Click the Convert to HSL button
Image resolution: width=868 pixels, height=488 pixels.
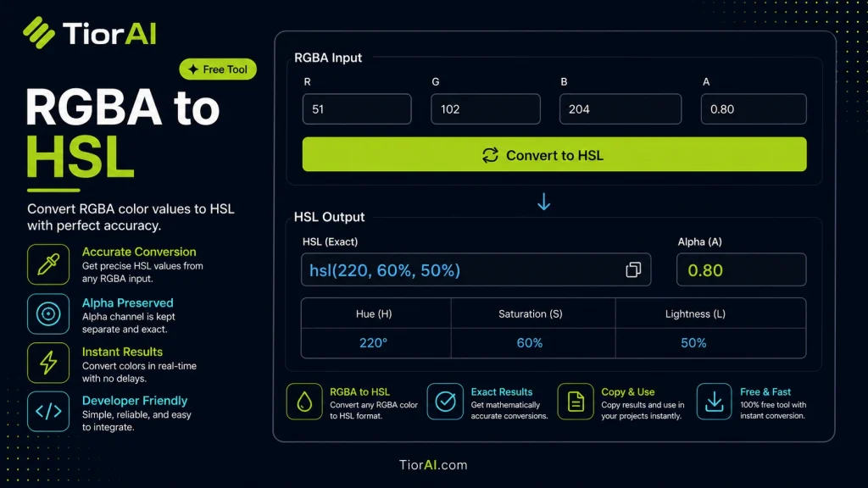tap(554, 154)
